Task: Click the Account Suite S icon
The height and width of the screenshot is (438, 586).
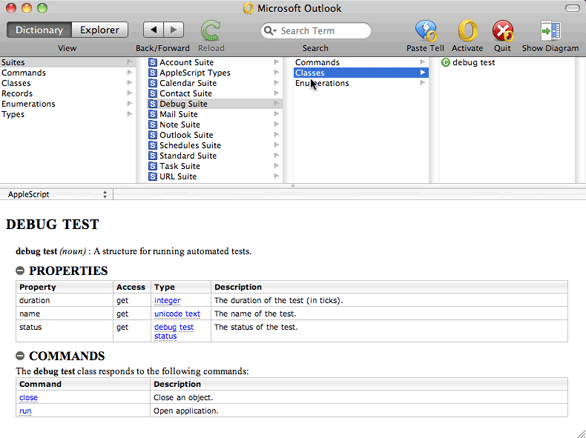Action: pyautogui.click(x=152, y=62)
